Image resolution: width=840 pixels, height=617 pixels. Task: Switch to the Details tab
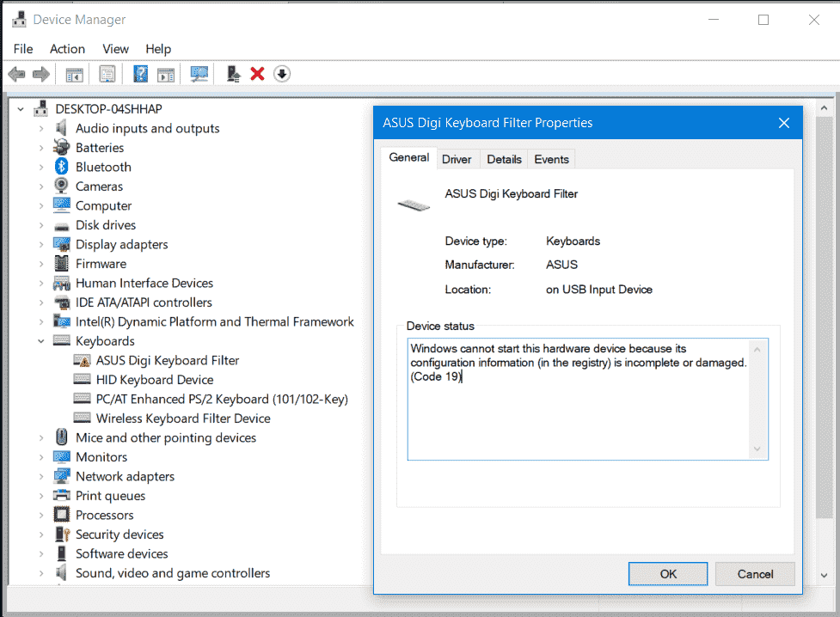[x=504, y=159]
